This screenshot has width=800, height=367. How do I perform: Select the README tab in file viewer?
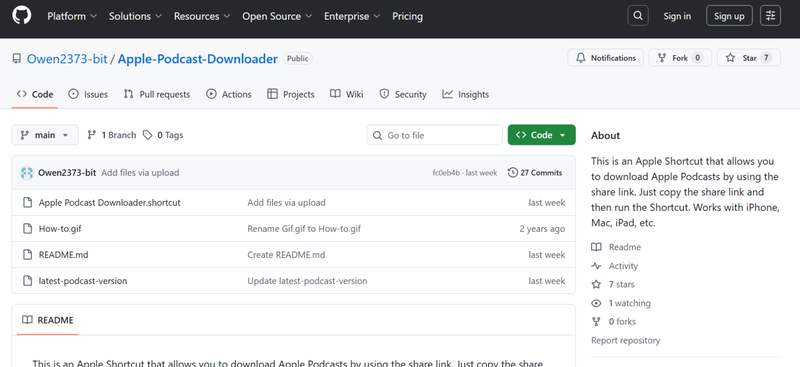tap(47, 320)
